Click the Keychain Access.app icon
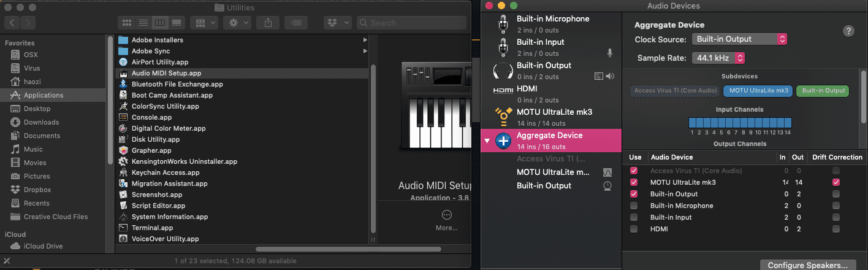The height and width of the screenshot is (270, 868). (123, 172)
